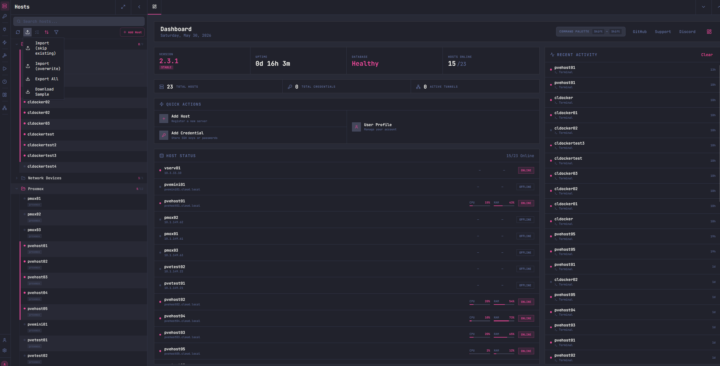Click vserv01 row in Host Status
Image resolution: width=720 pixels, height=366 pixels.
[x=347, y=170]
